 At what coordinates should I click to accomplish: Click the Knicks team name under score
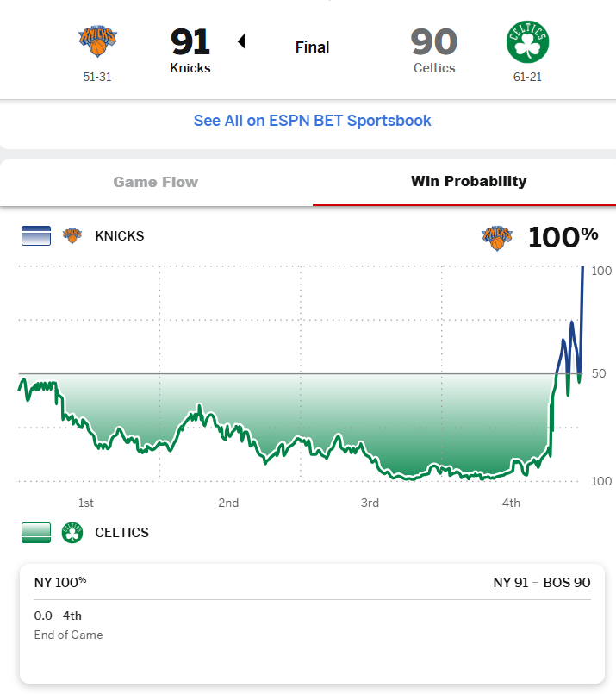[190, 68]
